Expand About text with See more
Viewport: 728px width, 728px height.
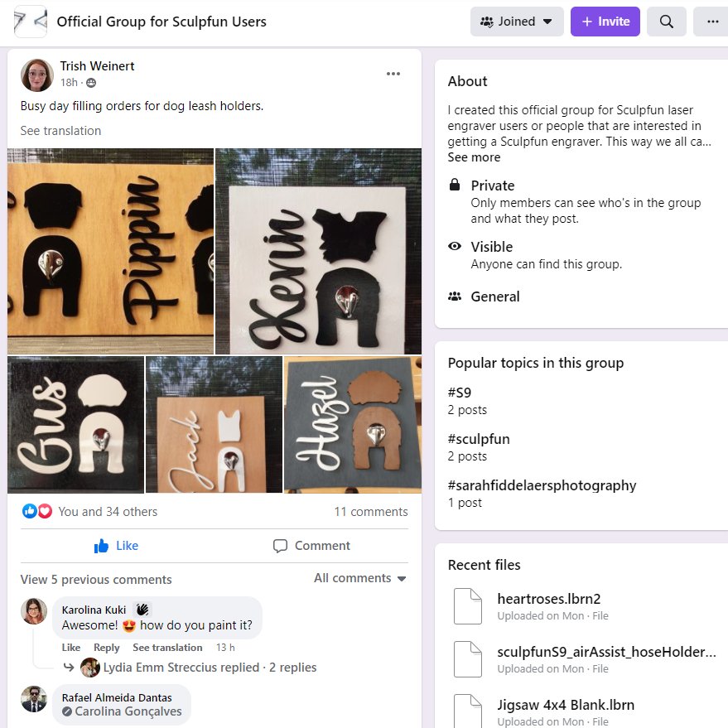tap(474, 157)
